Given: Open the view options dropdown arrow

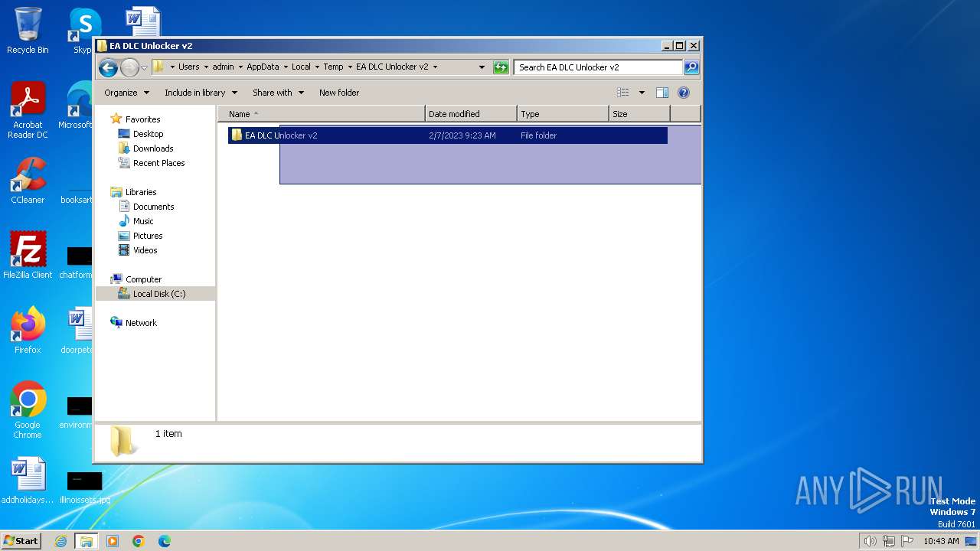Looking at the screenshot, I should click(x=642, y=93).
